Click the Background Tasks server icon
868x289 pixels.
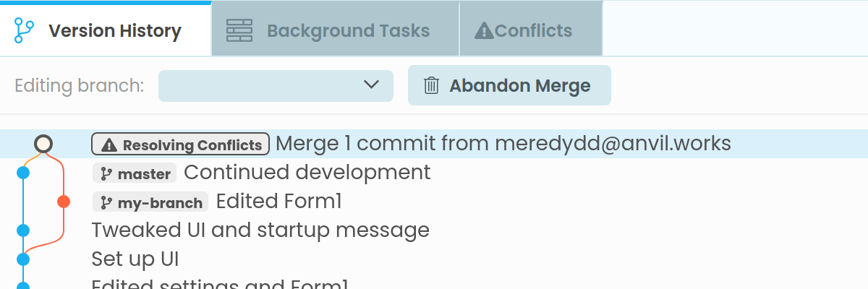click(239, 31)
